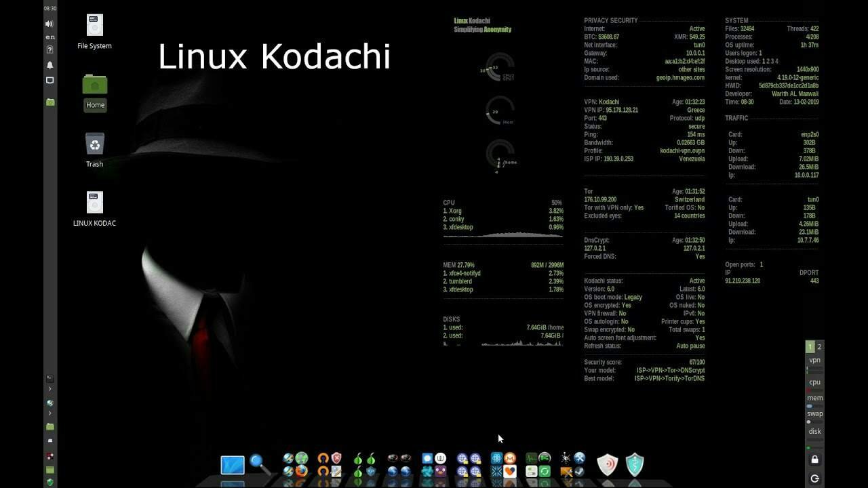The height and width of the screenshot is (488, 868).
Task: Click the logout button at bottom right panel
Action: click(x=814, y=478)
